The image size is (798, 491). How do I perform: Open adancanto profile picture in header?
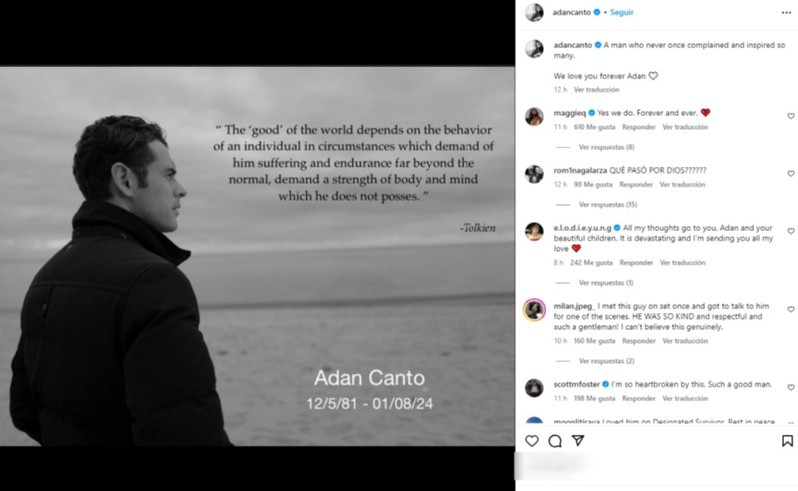[534, 12]
